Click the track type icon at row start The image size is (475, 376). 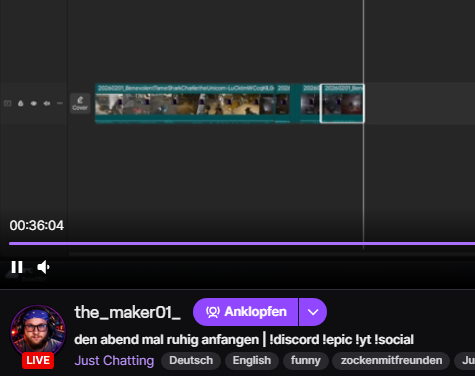coord(7,103)
